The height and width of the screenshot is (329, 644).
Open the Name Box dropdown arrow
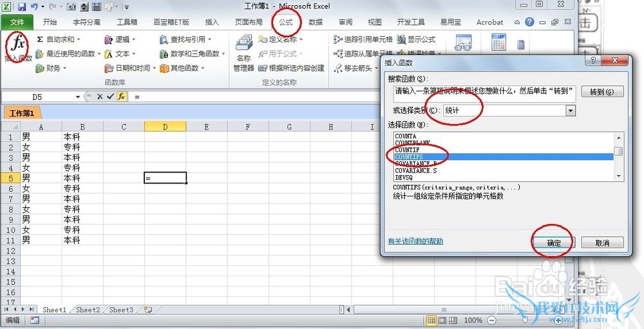[78, 97]
